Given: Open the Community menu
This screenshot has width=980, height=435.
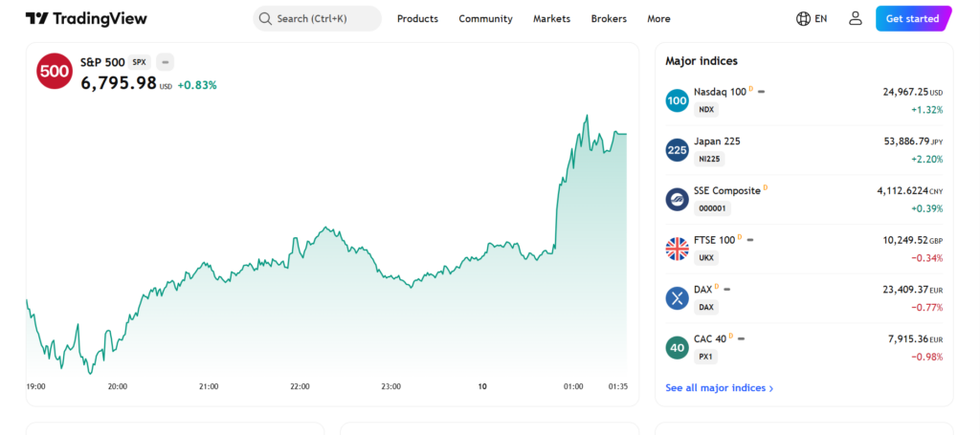Looking at the screenshot, I should pos(485,19).
